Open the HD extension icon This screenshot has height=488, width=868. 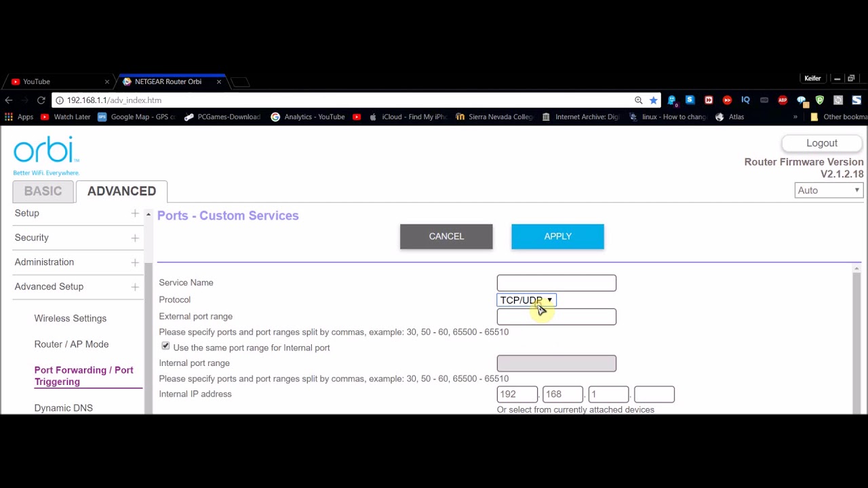point(764,100)
